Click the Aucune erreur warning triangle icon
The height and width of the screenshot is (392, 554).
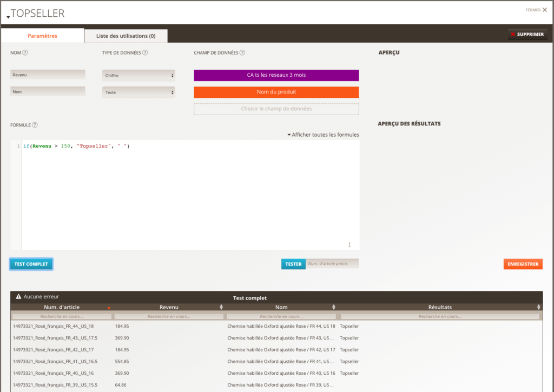click(18, 297)
